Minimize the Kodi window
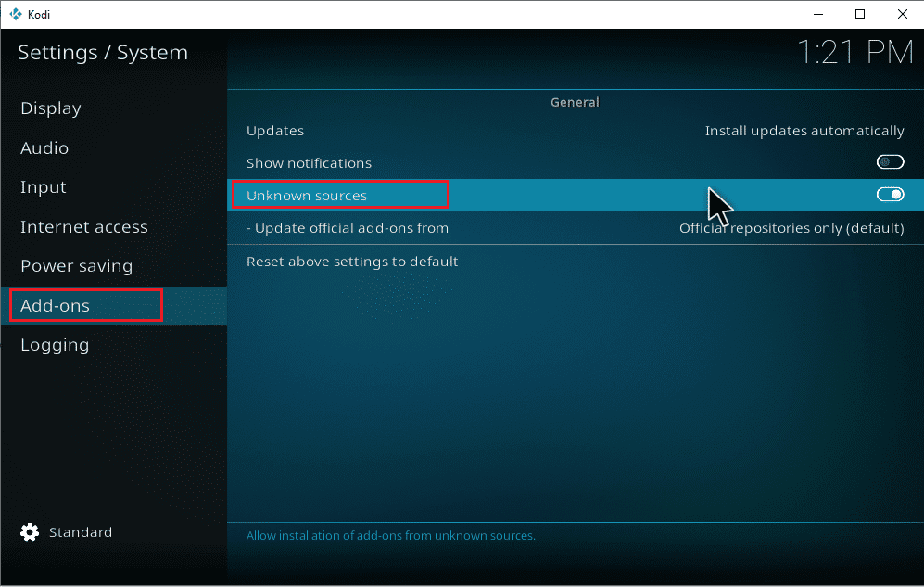924x587 pixels. pyautogui.click(x=818, y=14)
